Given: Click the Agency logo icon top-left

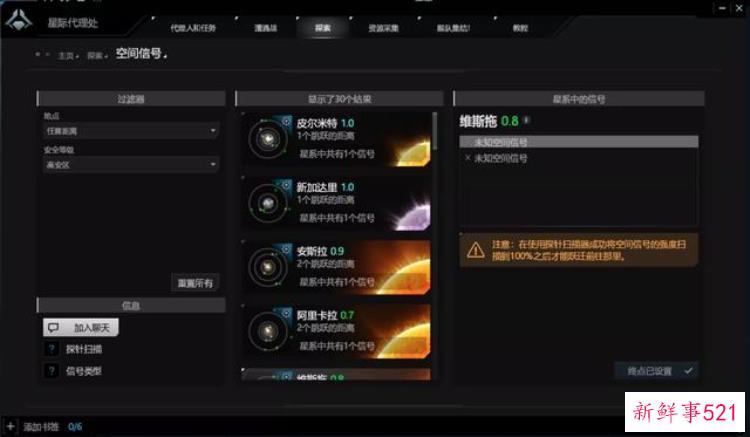Looking at the screenshot, I should 19,21.
